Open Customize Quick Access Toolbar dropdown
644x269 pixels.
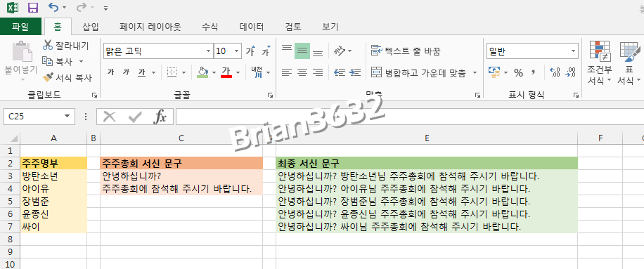[x=106, y=8]
